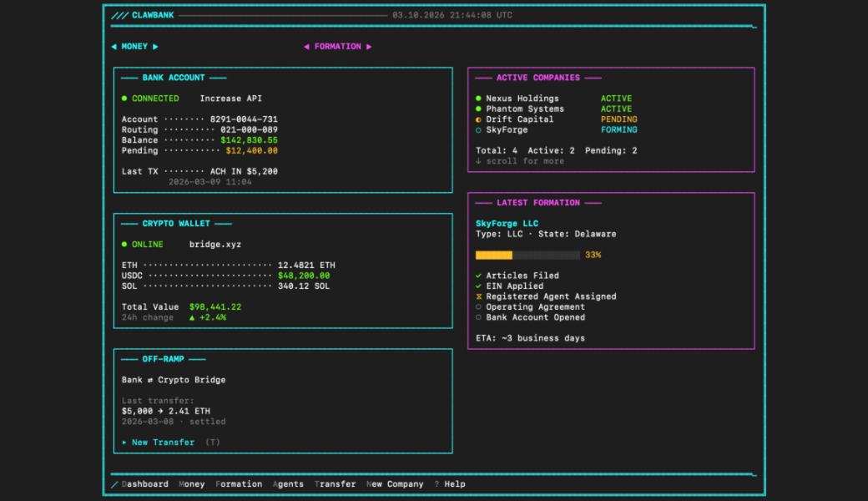Click the ONLINE dot in Crypto Wallet panel
This screenshot has width=868, height=501.
click(x=125, y=244)
